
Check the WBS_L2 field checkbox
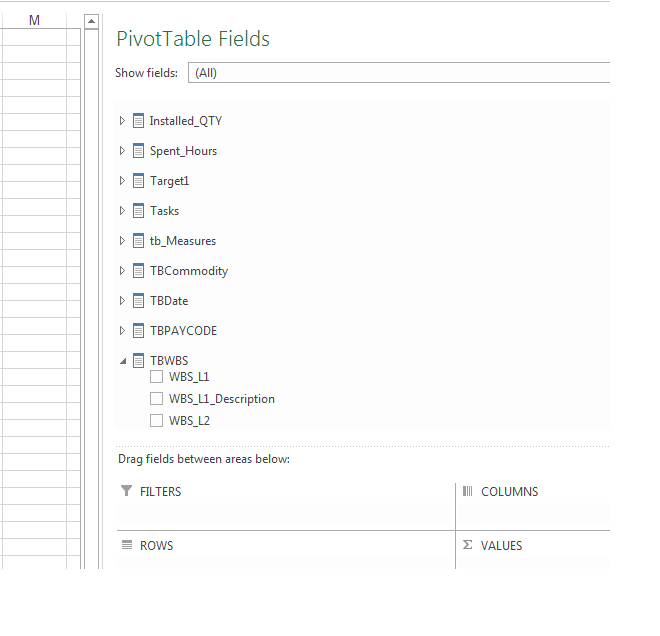(x=157, y=420)
